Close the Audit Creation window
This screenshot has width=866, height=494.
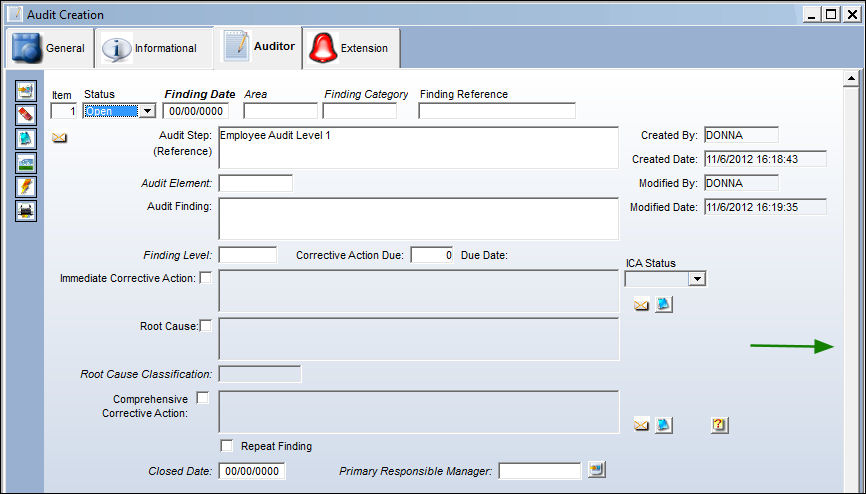coord(852,14)
